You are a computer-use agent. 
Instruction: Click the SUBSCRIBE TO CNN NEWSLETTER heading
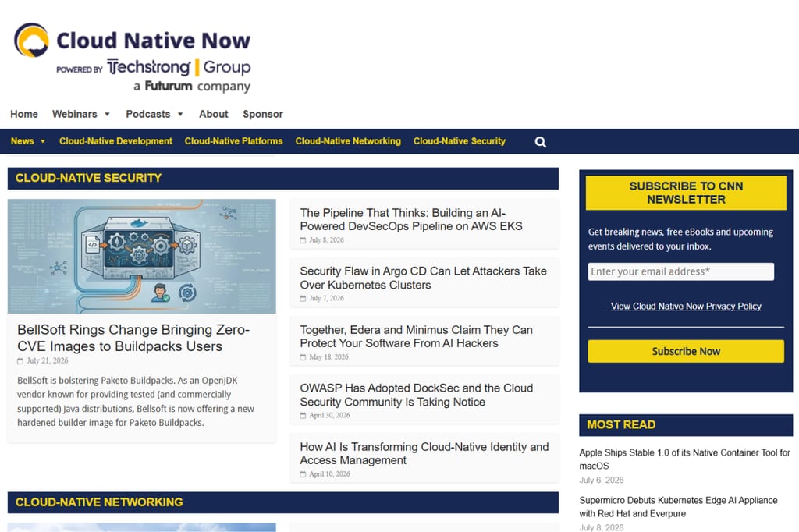pyautogui.click(x=686, y=193)
